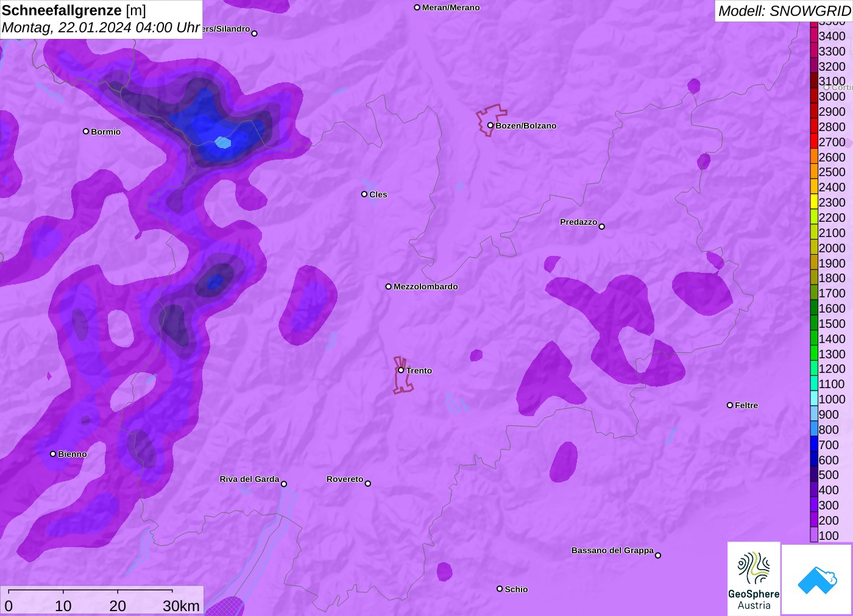Click the Bozen/Bolzano label text
Image resolution: width=853 pixels, height=616 pixels.
pos(526,126)
